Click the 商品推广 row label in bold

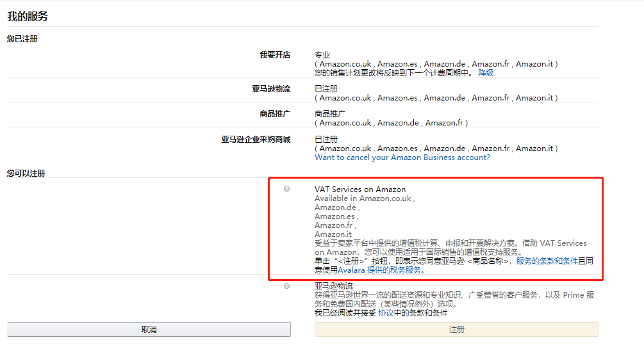point(275,114)
